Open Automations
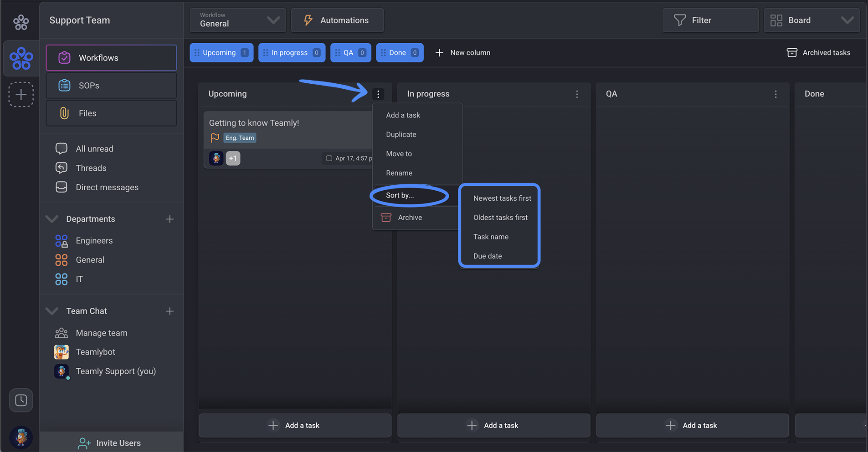 pos(337,20)
